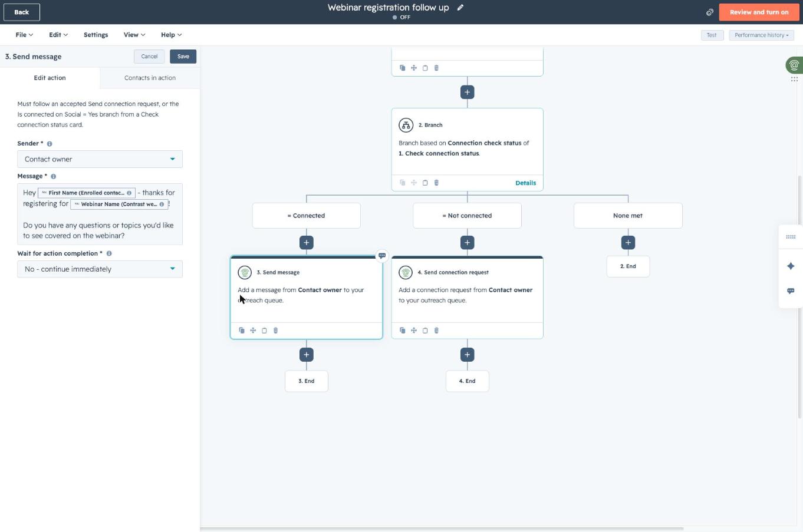Open the chat bubble icon in right sidebar
This screenshot has width=803, height=532.
tap(791, 291)
